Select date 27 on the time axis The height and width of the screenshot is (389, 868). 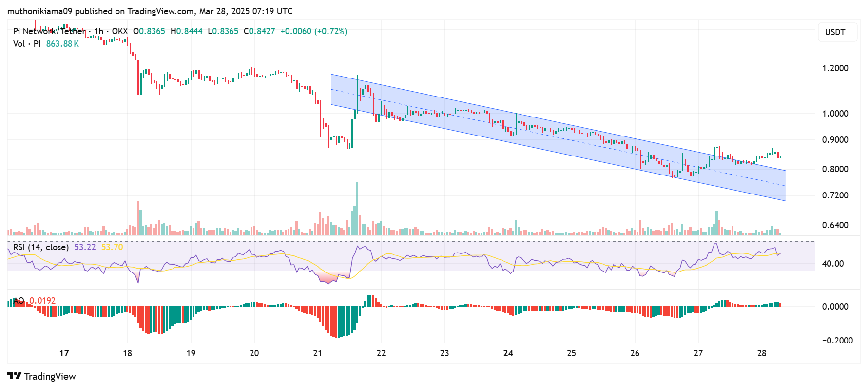pos(698,353)
